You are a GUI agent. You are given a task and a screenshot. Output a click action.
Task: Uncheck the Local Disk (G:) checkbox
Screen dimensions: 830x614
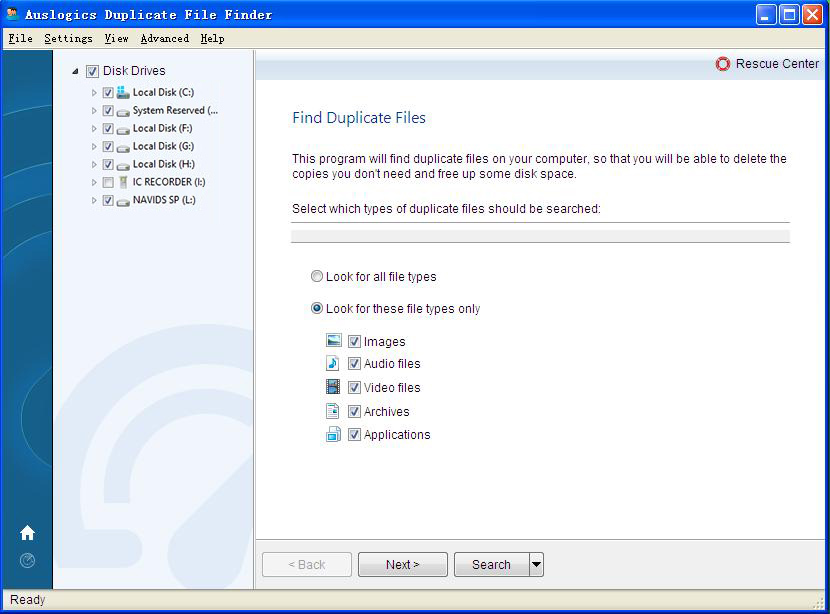click(108, 147)
